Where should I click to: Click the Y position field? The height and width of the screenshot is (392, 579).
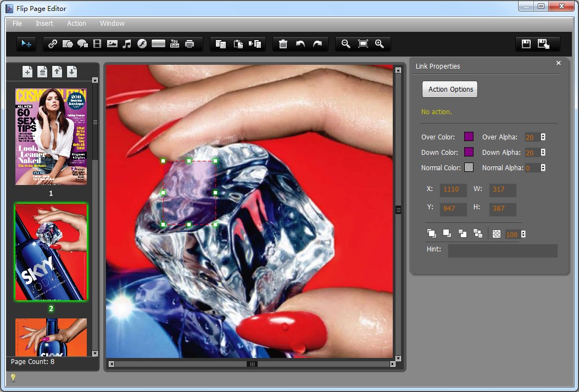pos(453,209)
